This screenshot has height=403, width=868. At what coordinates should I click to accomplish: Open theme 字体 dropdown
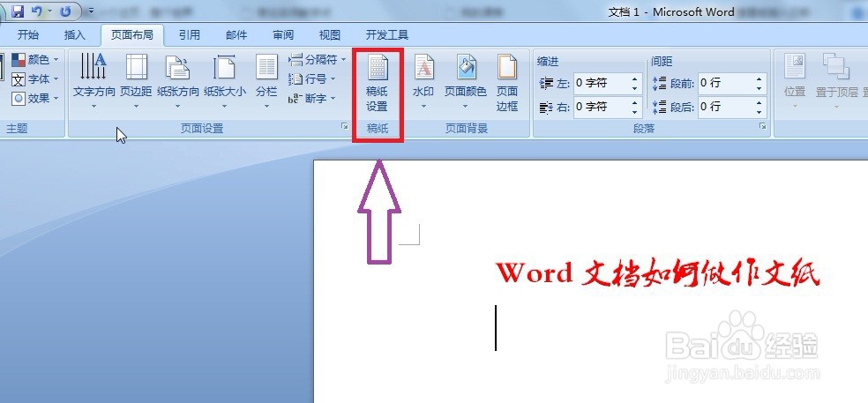(35, 79)
